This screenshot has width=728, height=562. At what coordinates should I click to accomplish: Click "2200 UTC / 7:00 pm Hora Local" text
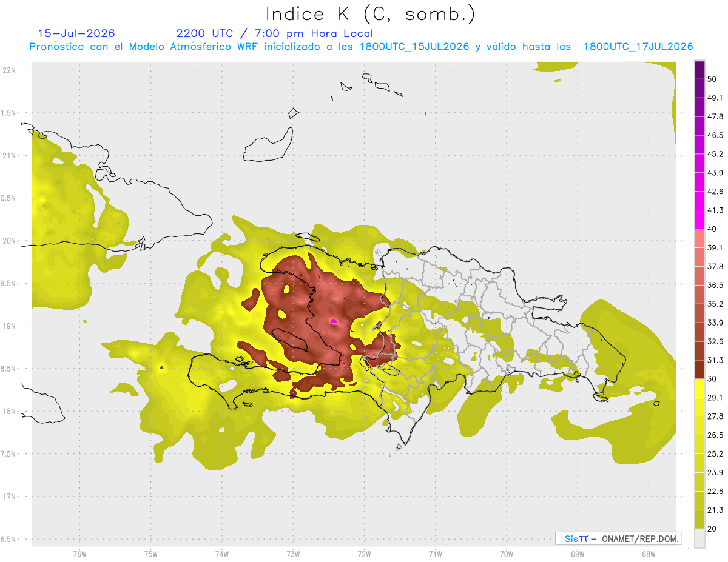click(275, 33)
